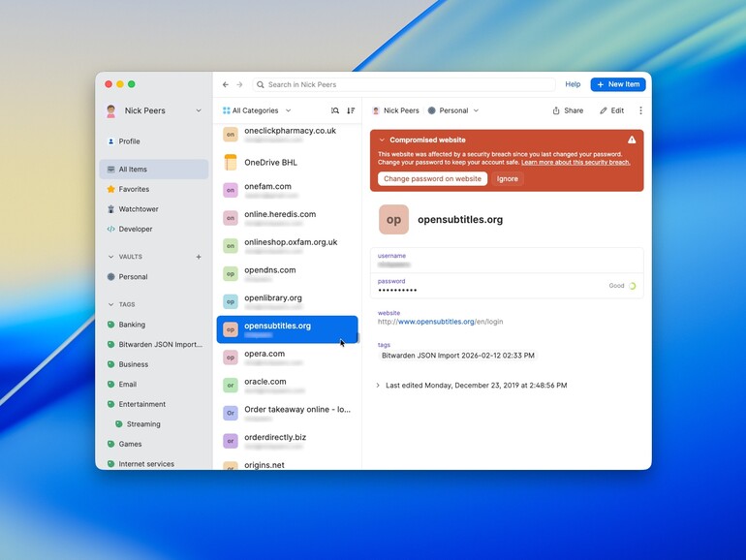
Task: Open the Personal vault dropdown in header
Action: pyautogui.click(x=453, y=110)
